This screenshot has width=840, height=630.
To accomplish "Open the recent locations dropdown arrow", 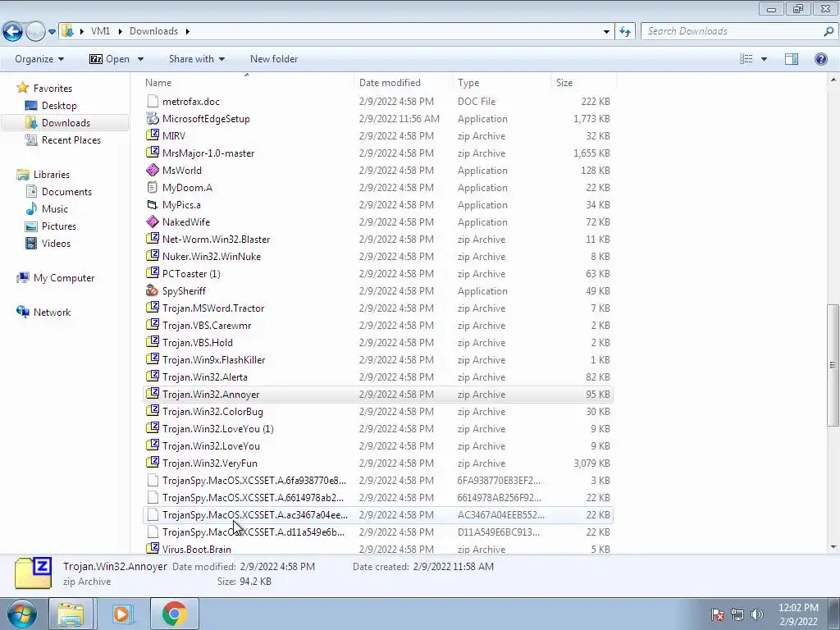I will tap(52, 32).
